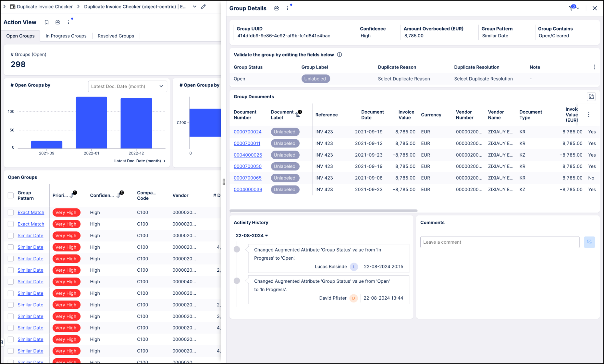
Task: Open document number 0000700011
Action: tap(247, 143)
